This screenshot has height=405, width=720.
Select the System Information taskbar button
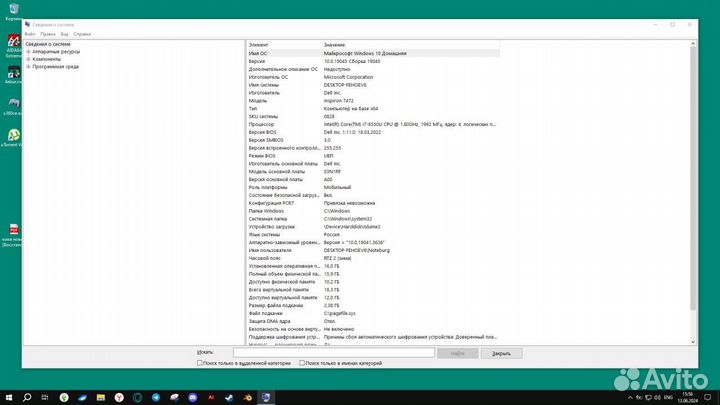pyautogui.click(x=266, y=397)
